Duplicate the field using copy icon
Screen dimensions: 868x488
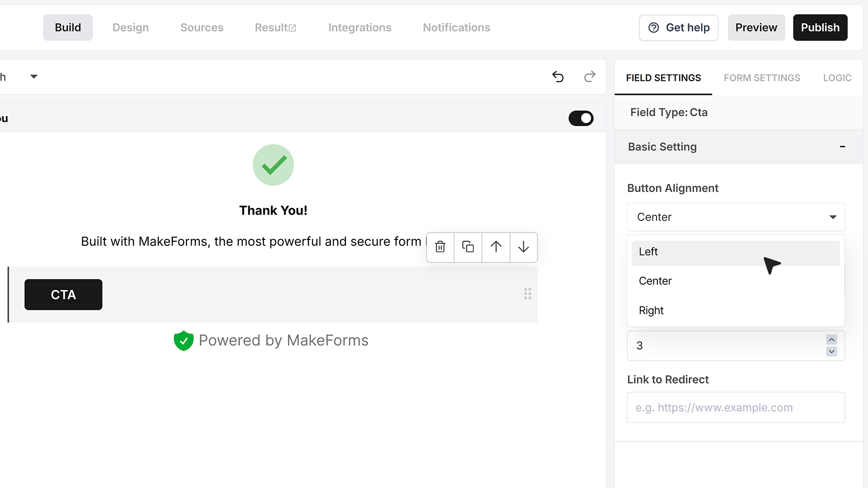(468, 247)
